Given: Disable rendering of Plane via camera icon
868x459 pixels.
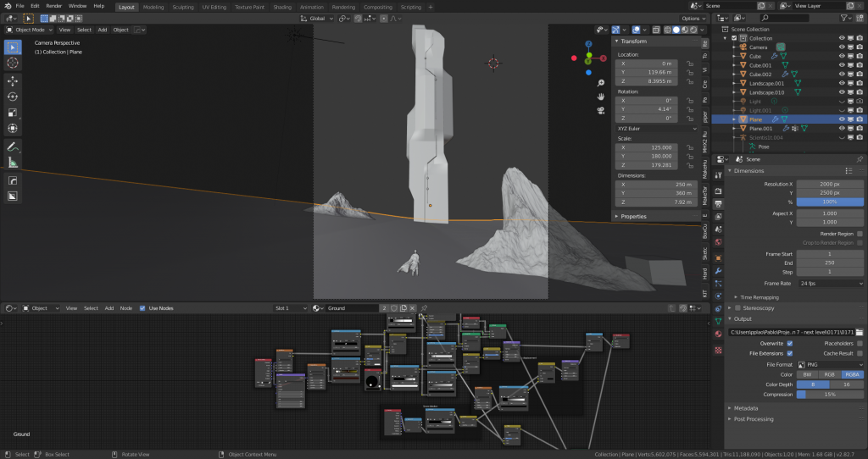Looking at the screenshot, I should click(860, 119).
